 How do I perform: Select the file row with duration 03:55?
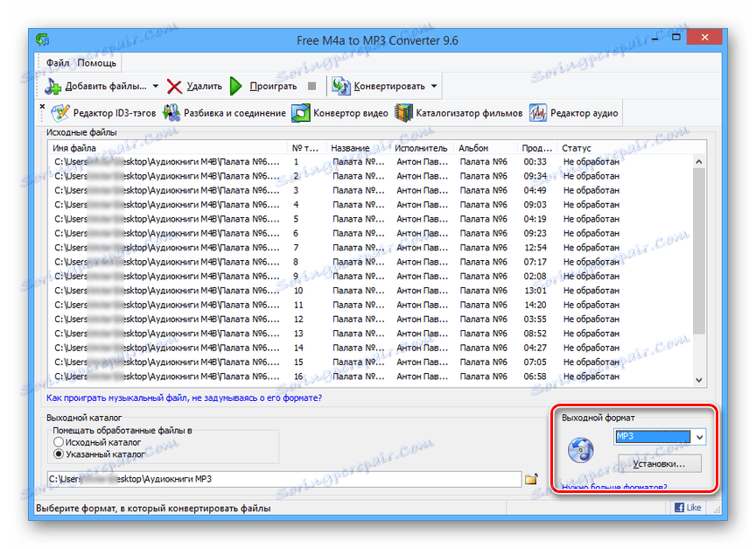(x=371, y=320)
